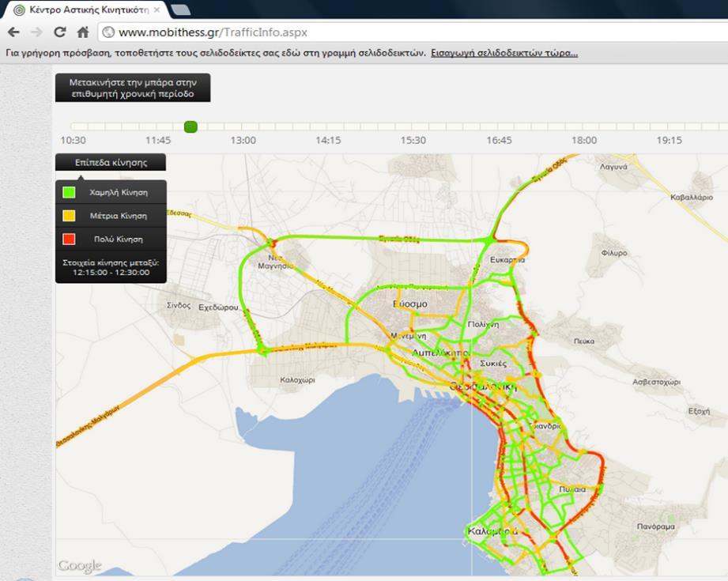This screenshot has width=728, height=581.
Task: Close the Κέντρο Αστικής Κινητικότητας tab
Action: click(157, 9)
